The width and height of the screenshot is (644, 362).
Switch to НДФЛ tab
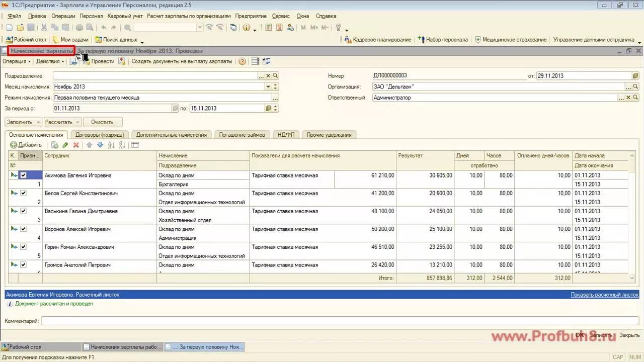(x=286, y=135)
